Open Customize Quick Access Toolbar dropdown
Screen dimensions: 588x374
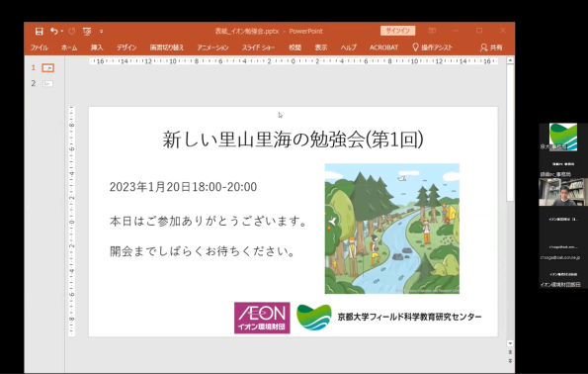pos(101,32)
